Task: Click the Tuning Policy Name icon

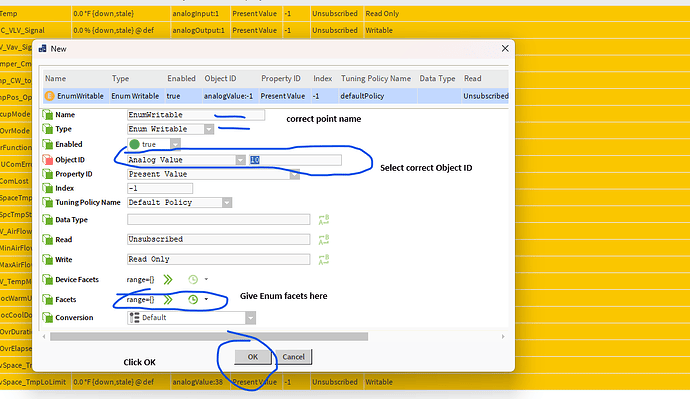Action: [48, 202]
